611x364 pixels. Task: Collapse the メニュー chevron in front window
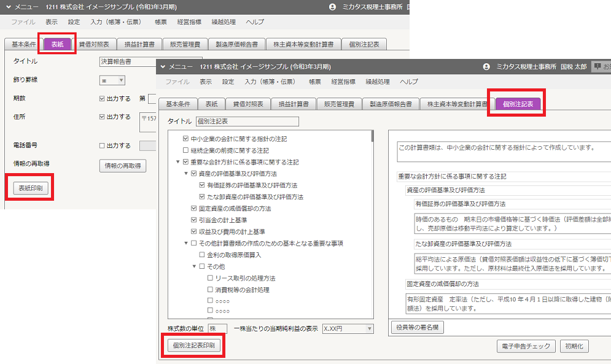click(163, 67)
